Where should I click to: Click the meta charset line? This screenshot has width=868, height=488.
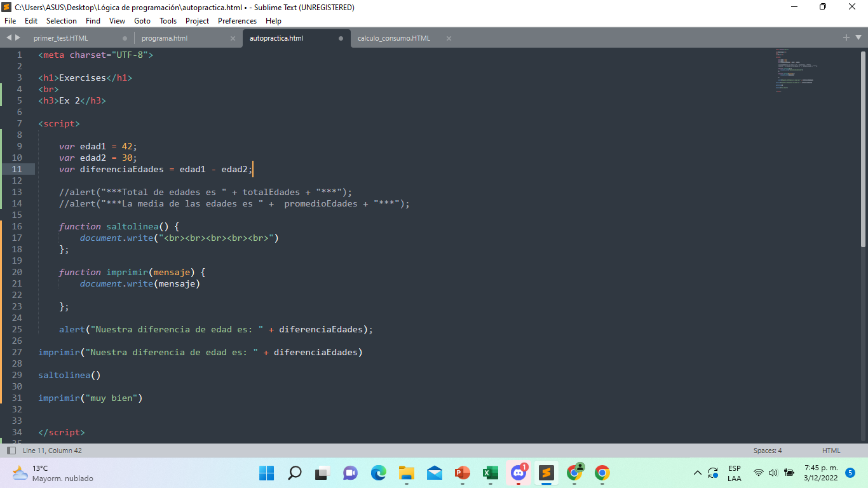pos(95,55)
